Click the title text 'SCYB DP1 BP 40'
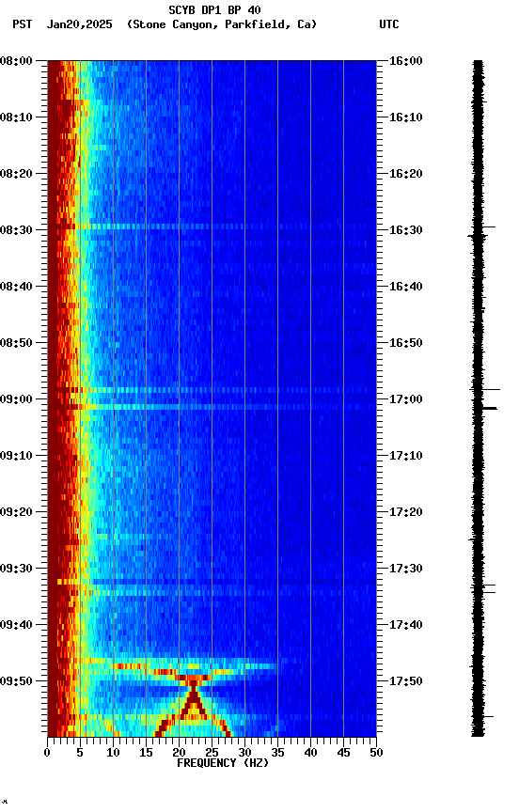The height and width of the screenshot is (812, 519). [x=214, y=9]
